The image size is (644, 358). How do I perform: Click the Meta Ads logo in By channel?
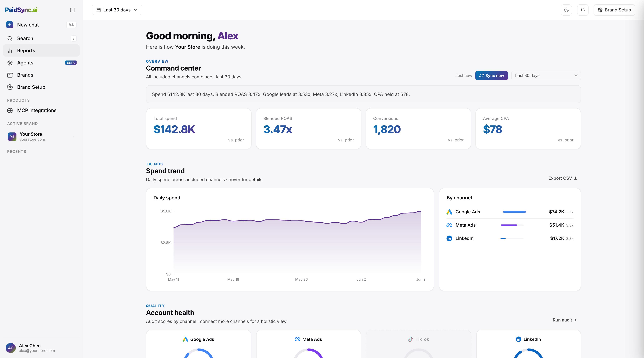(449, 225)
